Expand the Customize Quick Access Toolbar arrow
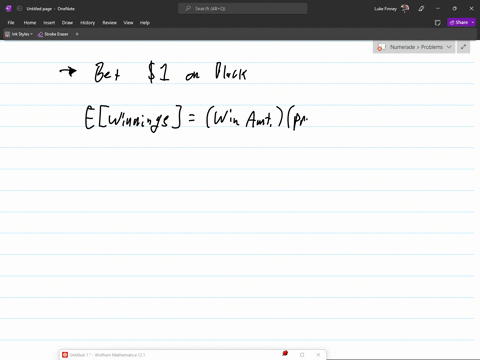 (x=77, y=34)
